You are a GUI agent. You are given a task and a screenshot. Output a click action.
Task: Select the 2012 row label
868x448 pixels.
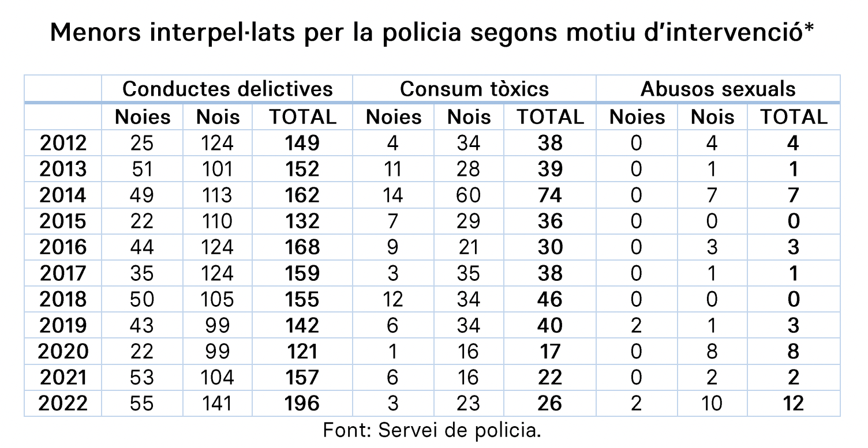(63, 143)
